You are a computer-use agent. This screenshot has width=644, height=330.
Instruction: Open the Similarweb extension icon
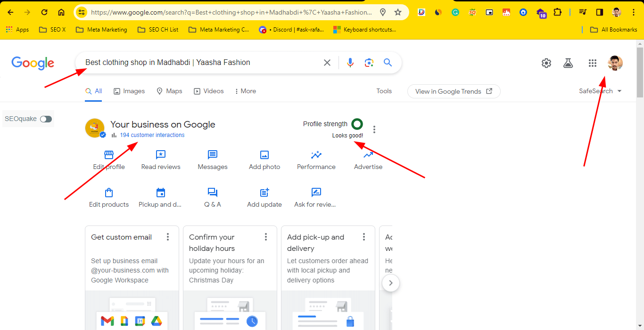pos(438,12)
